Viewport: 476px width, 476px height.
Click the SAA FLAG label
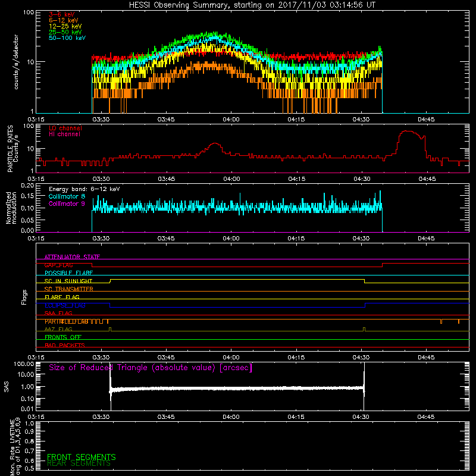coord(58,314)
